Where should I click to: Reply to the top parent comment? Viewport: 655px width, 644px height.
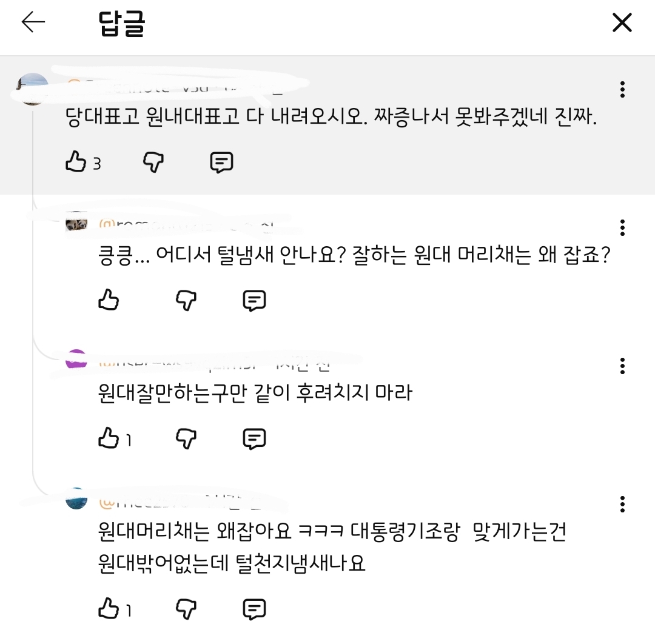tap(221, 162)
